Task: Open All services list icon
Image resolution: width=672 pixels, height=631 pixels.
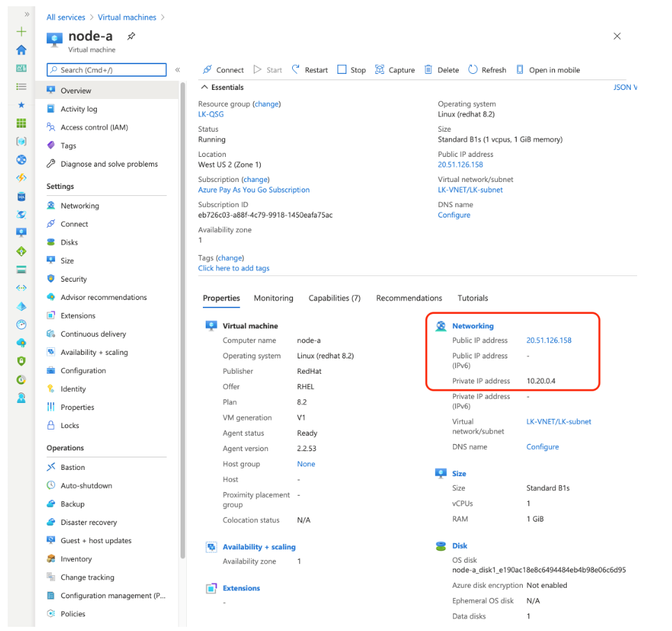Action: 21,86
